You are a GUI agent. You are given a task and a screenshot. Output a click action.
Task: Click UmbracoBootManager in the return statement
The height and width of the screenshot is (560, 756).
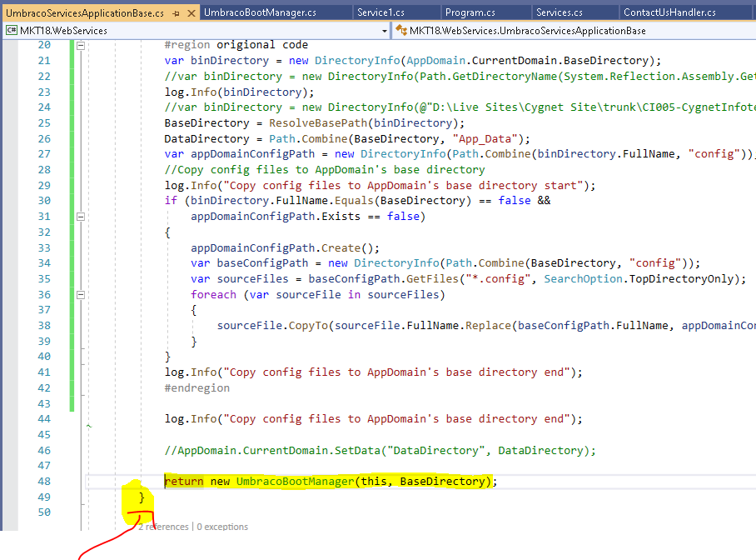click(295, 482)
